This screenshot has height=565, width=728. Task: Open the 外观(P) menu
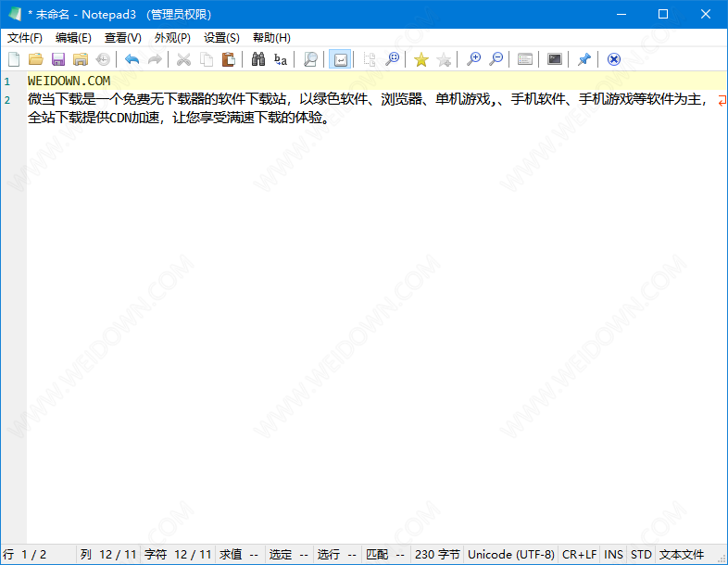coord(172,38)
